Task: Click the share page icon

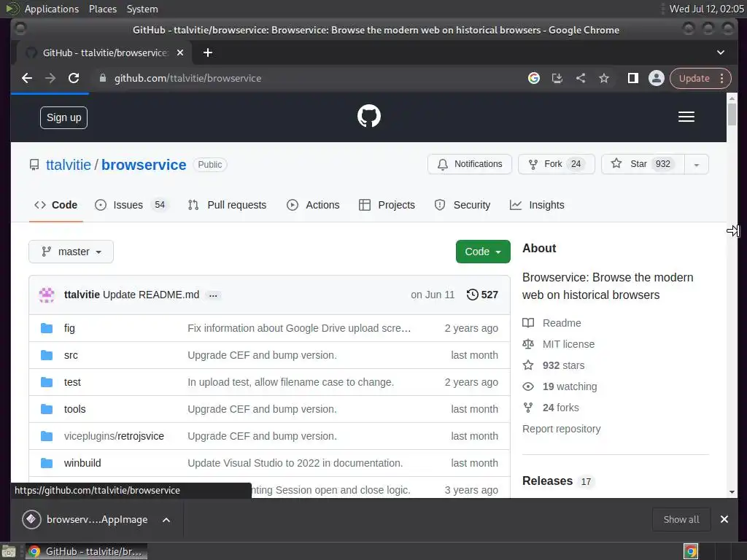Action: 580,78
